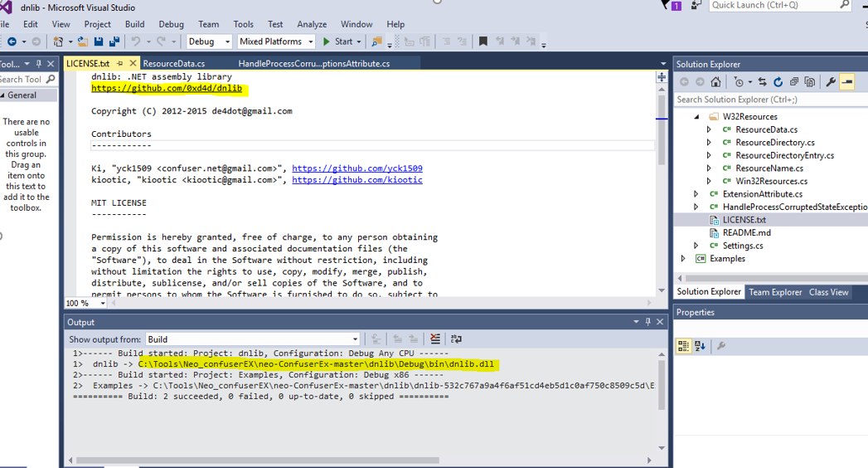Open the Build menu
Viewport: 868px width, 468px height.
134,24
